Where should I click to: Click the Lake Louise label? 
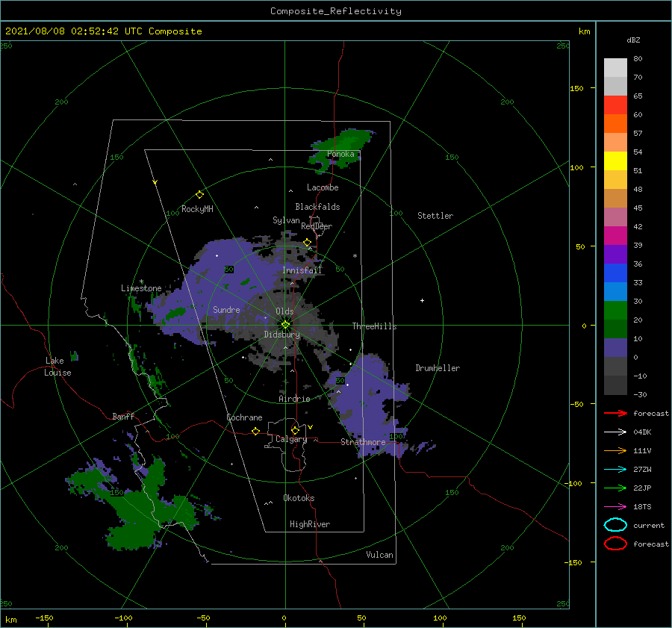click(x=57, y=367)
